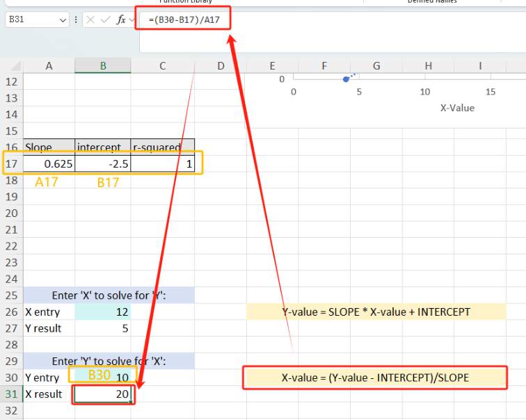Select the Y result cell showing 5
This screenshot has height=420, width=526.
pos(103,328)
